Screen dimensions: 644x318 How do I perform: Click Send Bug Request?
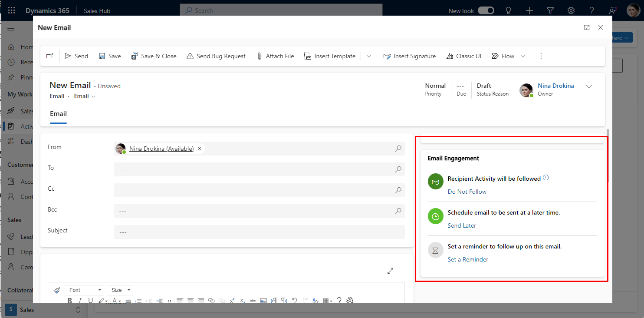216,56
